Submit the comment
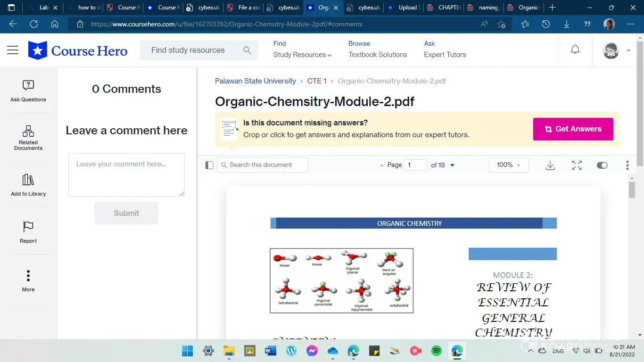Image resolution: width=644 pixels, height=362 pixels. (x=126, y=213)
